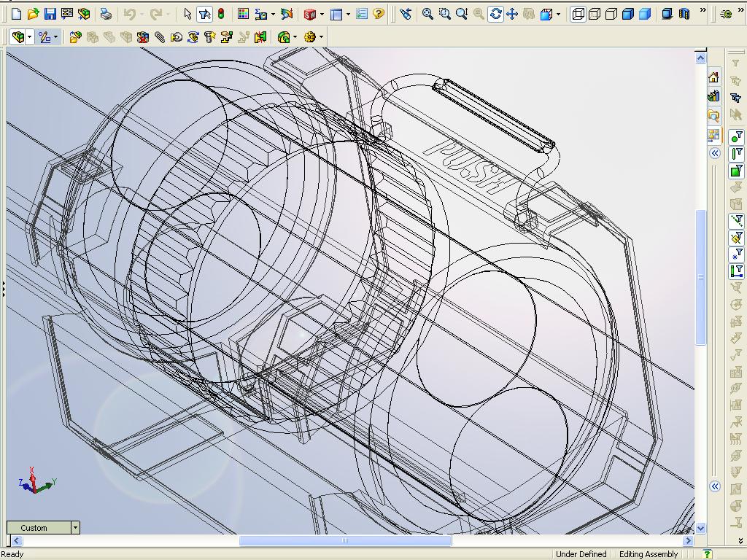Toggle the selection filter toolbar button
The width and height of the screenshot is (747, 560).
tap(204, 14)
